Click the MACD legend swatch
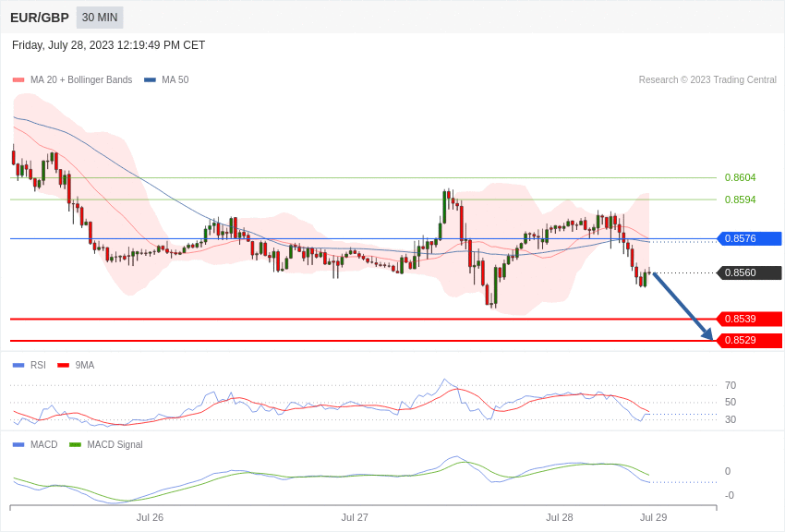785x532 pixels. click(18, 444)
